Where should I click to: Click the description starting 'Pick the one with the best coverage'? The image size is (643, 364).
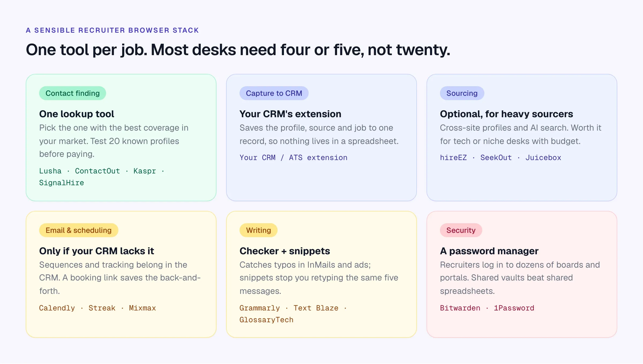[114, 141]
